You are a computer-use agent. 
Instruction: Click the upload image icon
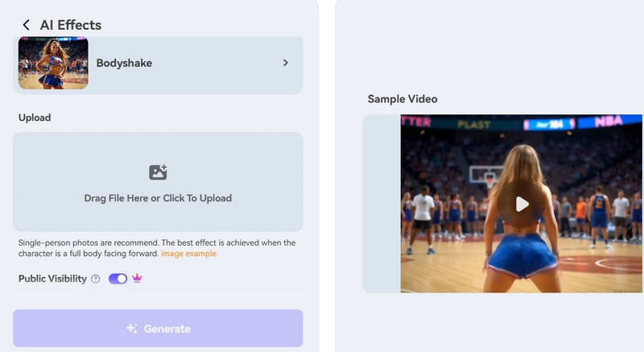click(158, 172)
